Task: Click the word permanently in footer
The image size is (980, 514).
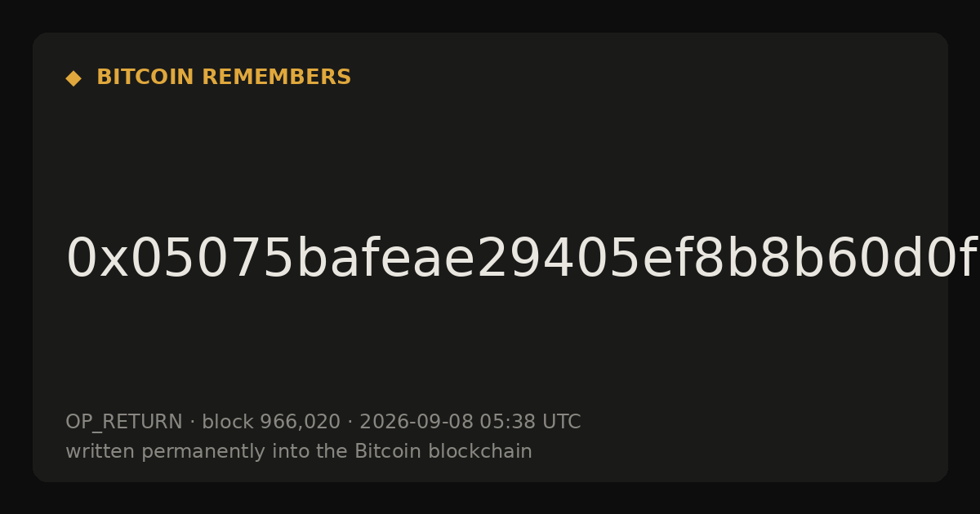Action: pyautogui.click(x=185, y=452)
